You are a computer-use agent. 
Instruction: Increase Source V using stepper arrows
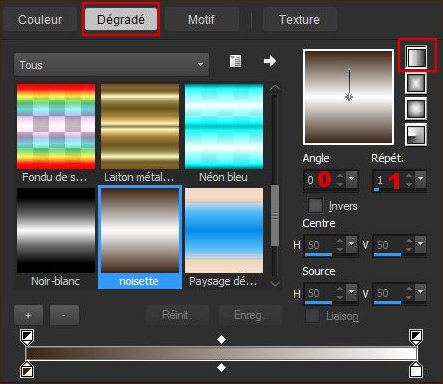click(x=409, y=289)
